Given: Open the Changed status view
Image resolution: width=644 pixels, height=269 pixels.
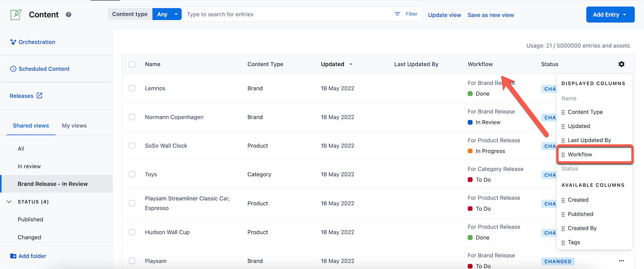Looking at the screenshot, I should 30,237.
